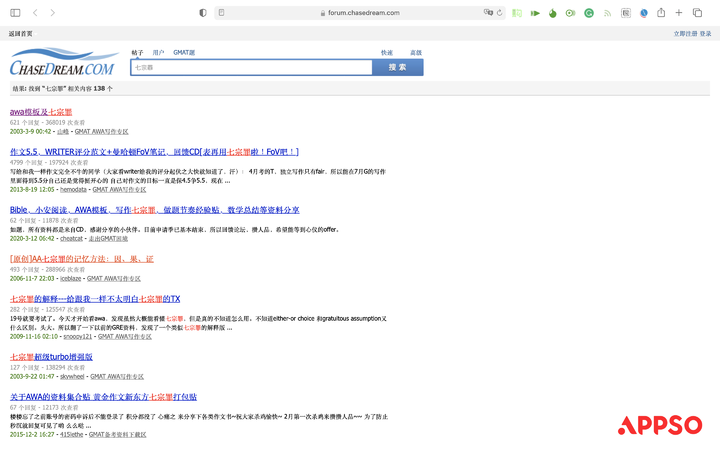Image resolution: width=720 pixels, height=450 pixels.
Task: Open the '七宗罪超级turbo增强版' thread
Action: [x=51, y=357]
